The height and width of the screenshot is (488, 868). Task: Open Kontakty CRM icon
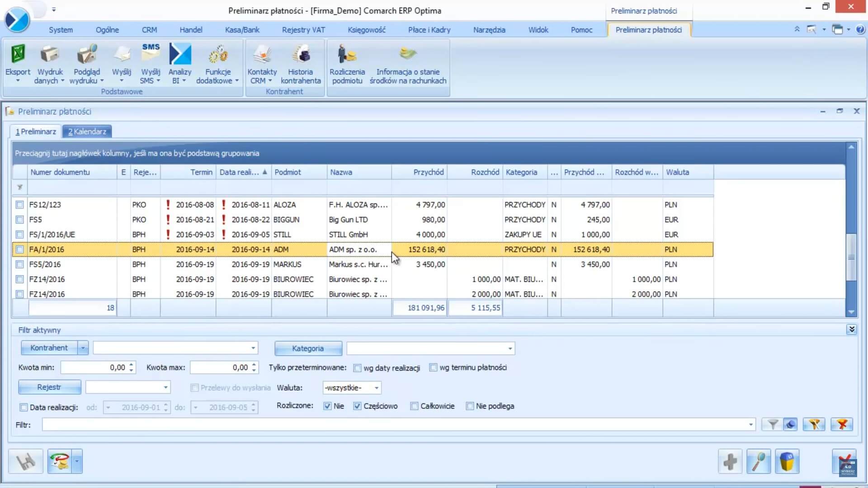262,55
